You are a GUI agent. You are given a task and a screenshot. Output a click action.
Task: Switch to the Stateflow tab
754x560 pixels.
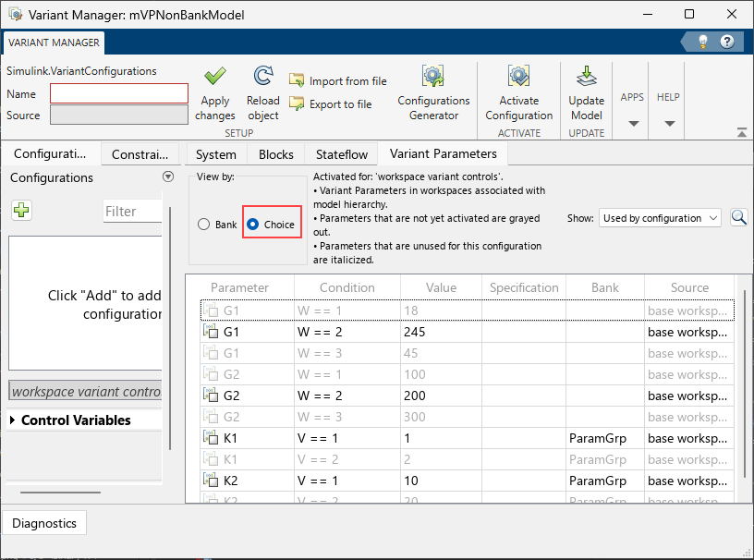click(x=342, y=154)
